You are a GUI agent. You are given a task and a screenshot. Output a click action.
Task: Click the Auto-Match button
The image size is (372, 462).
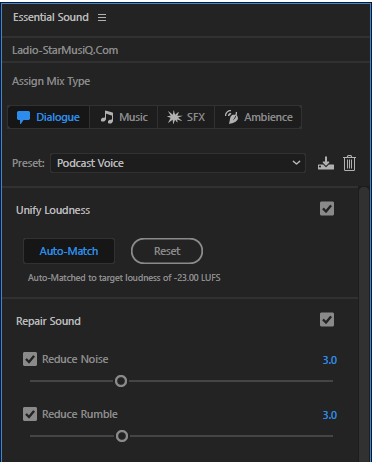point(69,251)
